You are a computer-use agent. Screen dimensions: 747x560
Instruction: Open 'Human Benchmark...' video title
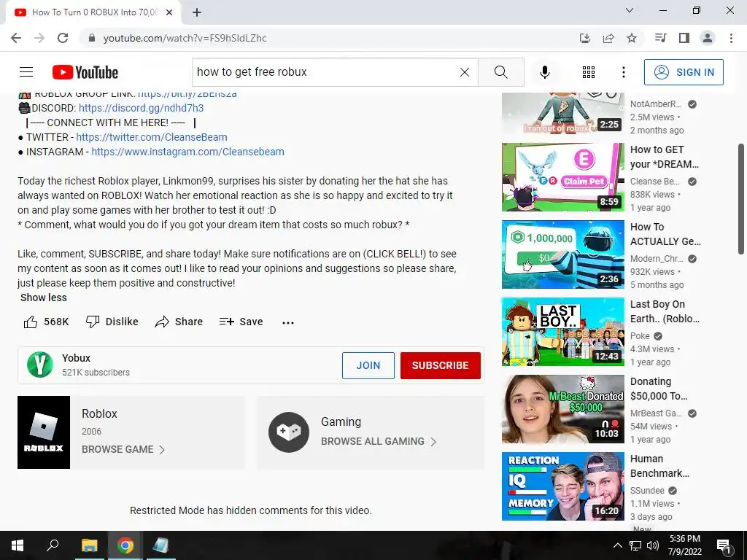click(x=659, y=466)
